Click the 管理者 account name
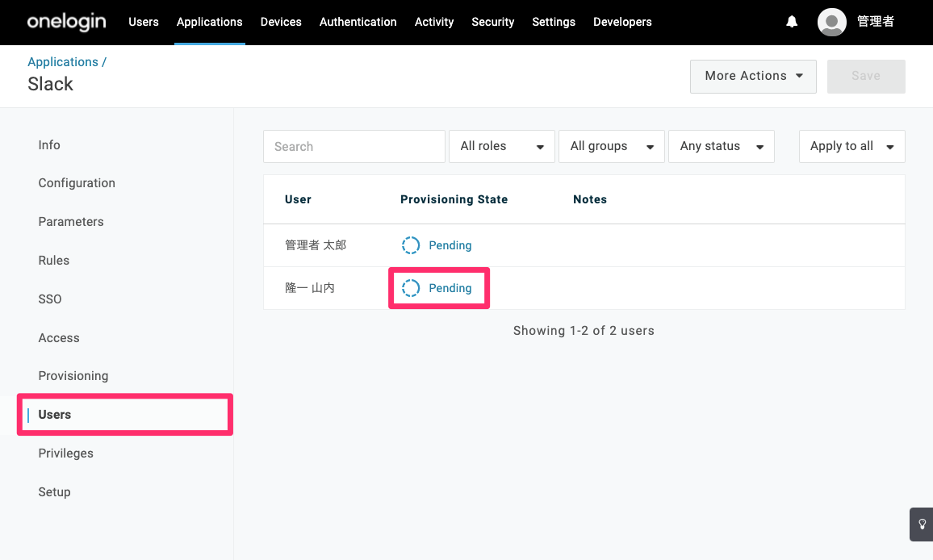This screenshot has height=560, width=933. (875, 22)
